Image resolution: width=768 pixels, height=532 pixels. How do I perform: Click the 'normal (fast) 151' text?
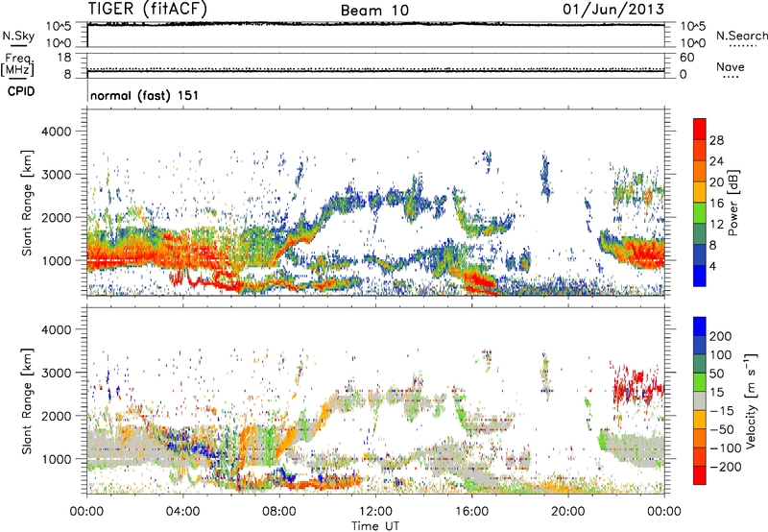click(145, 95)
